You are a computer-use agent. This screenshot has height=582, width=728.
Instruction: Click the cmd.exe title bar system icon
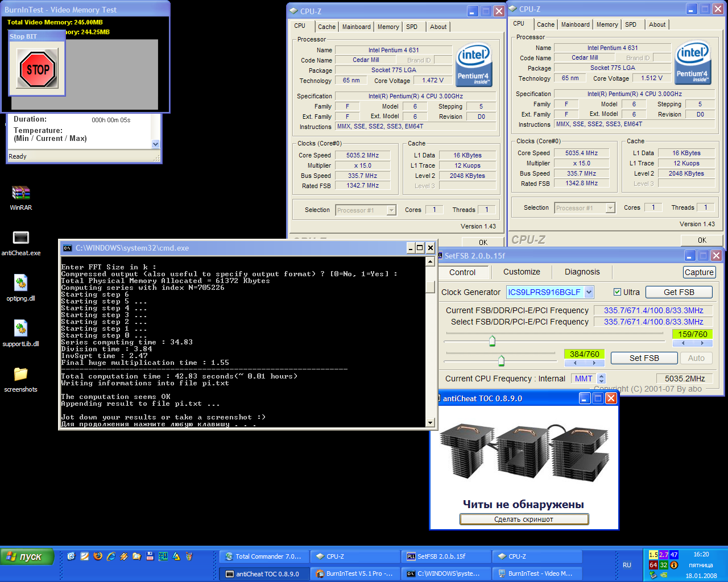[68, 248]
